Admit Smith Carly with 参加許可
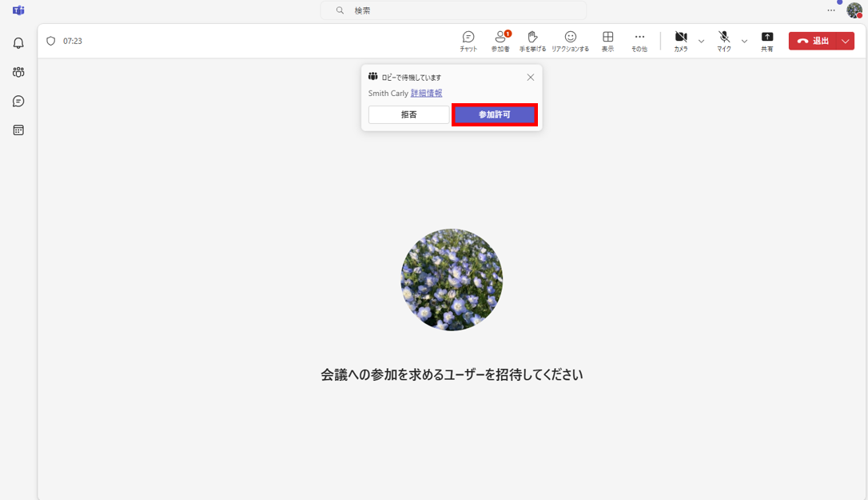The image size is (868, 500). click(495, 114)
